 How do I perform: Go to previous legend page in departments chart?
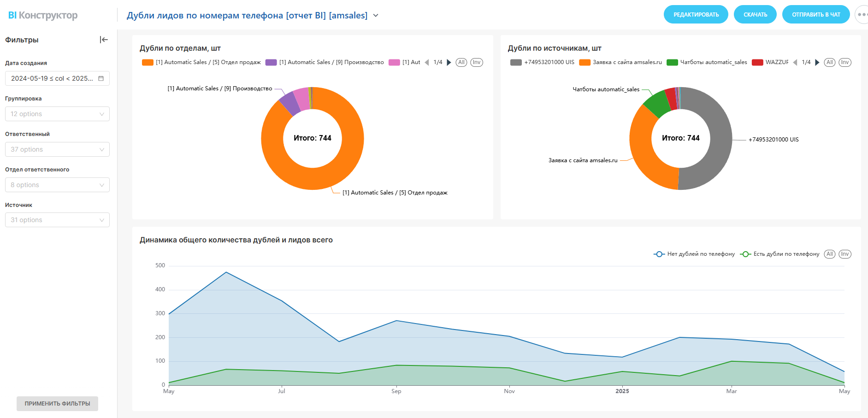[426, 62]
